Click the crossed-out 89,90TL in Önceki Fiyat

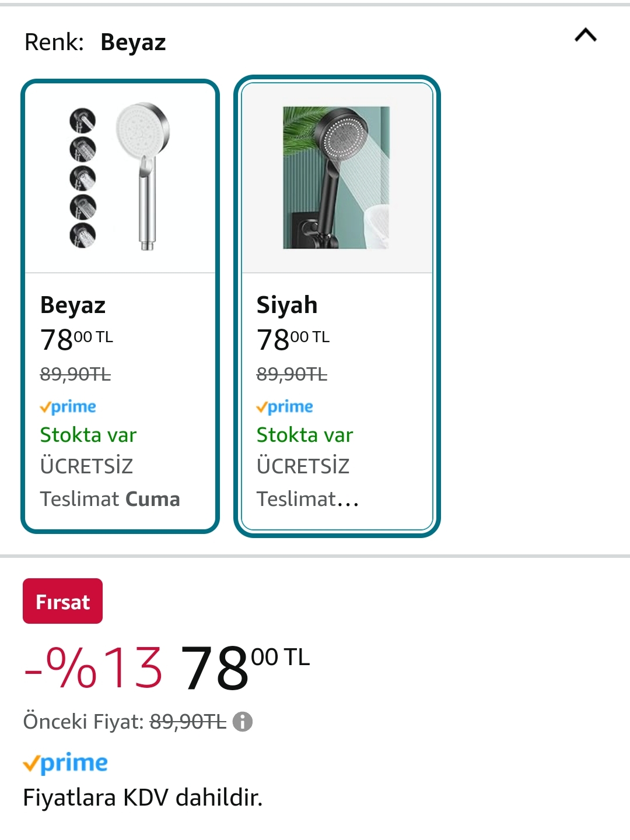coord(188,722)
